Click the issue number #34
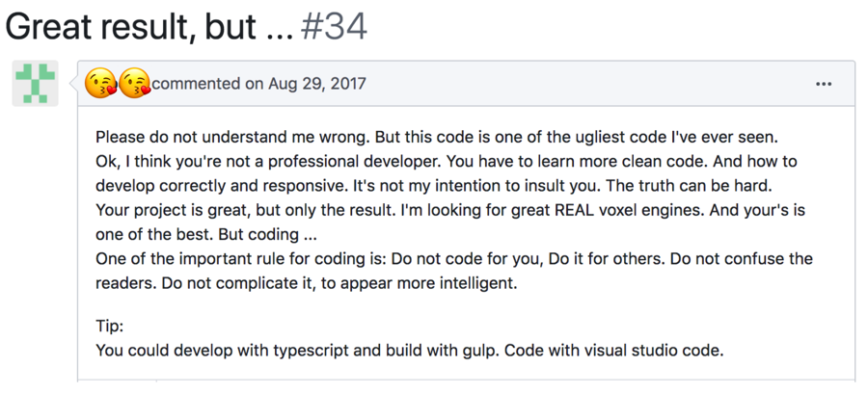This screenshot has width=868, height=393. tap(334, 26)
